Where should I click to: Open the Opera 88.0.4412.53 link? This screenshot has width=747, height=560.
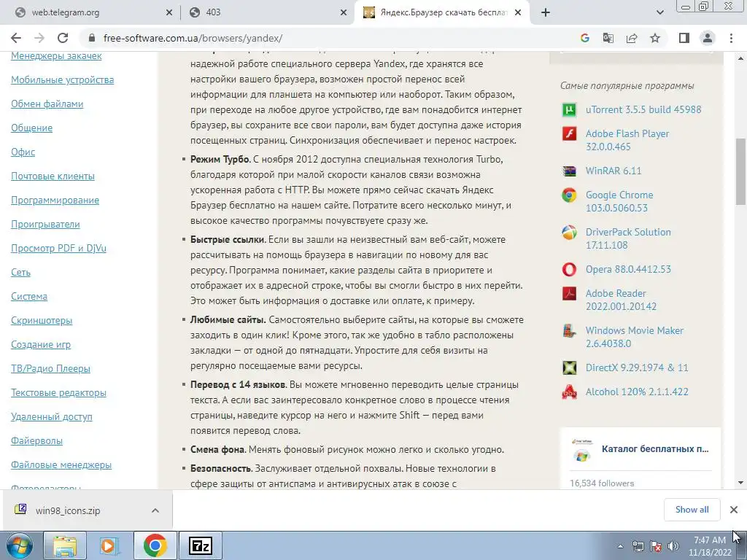[628, 270]
